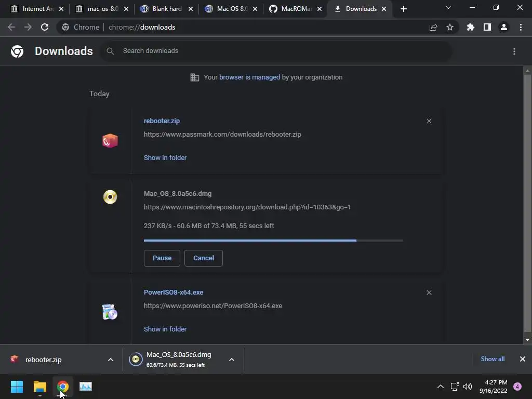Show PowerISO8-x64.exe in folder
The height and width of the screenshot is (399, 532).
coord(165,329)
